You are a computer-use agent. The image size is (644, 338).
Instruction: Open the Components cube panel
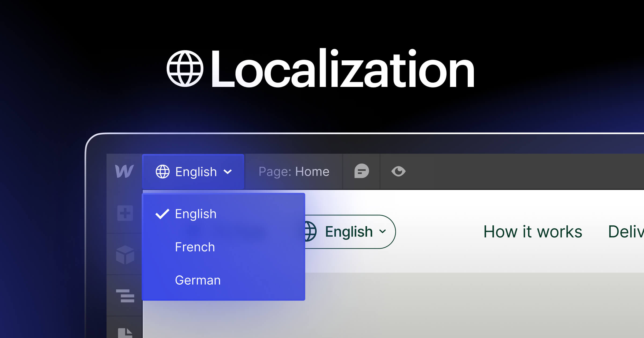(125, 255)
